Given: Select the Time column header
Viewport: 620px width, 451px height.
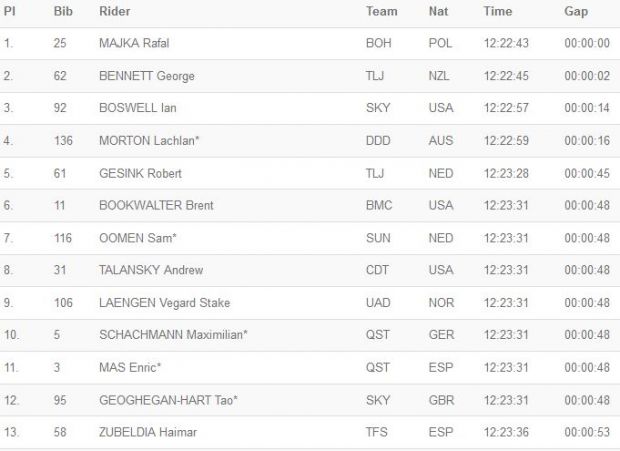Looking at the screenshot, I should tap(497, 11).
